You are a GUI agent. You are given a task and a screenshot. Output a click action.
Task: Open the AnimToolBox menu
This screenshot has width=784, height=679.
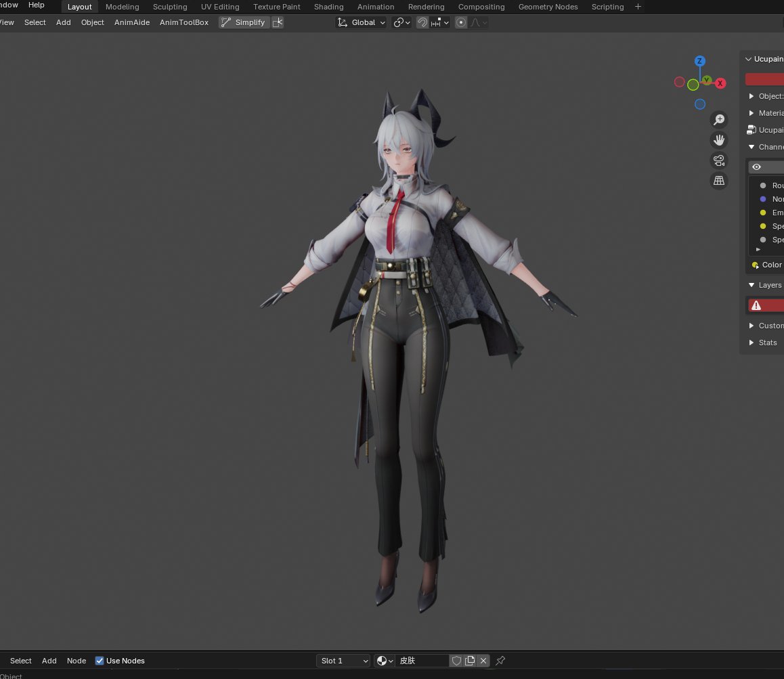(x=184, y=22)
